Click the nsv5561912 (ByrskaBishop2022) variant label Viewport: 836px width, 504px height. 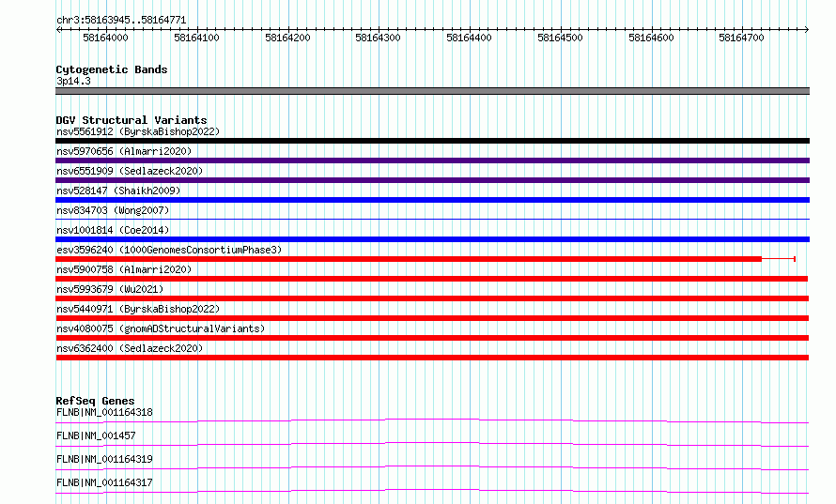click(138, 131)
